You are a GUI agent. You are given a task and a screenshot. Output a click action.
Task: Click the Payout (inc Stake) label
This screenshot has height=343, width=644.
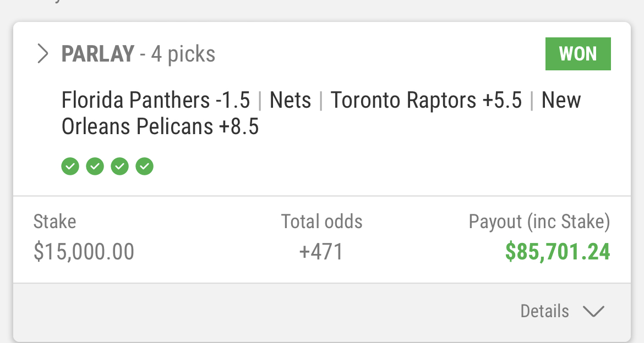(x=539, y=222)
